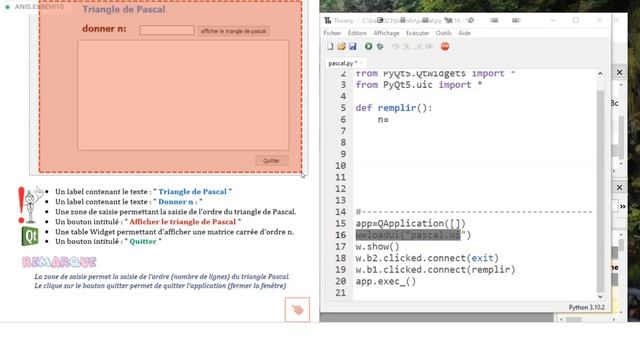Click the 'Triangle de Pascal' form title label

point(124,9)
